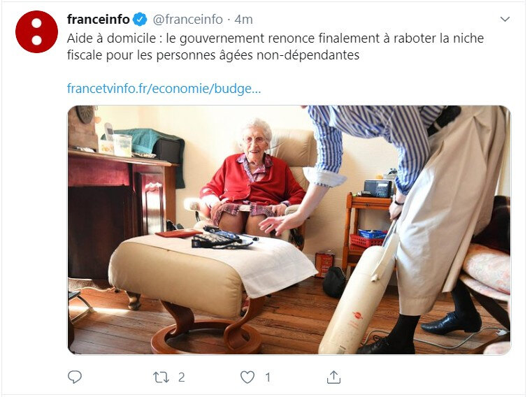
Task: Enlarge the attached home-help photo
Action: 289,230
